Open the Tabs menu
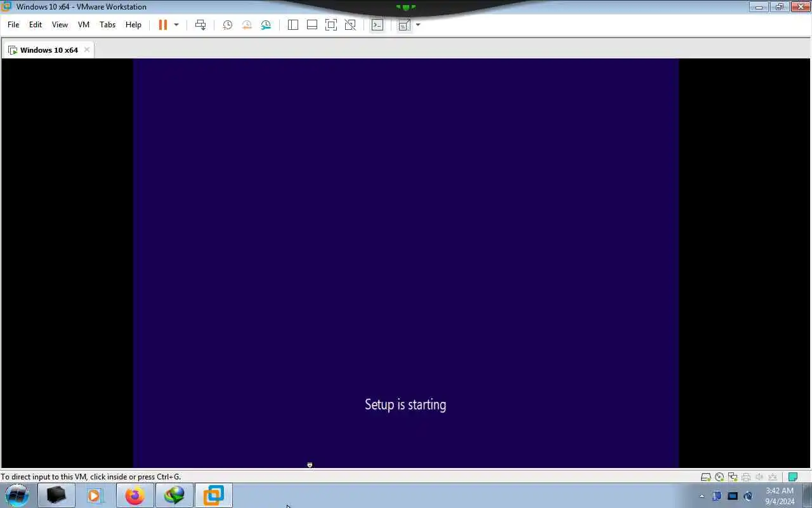The image size is (812, 508). 108,25
